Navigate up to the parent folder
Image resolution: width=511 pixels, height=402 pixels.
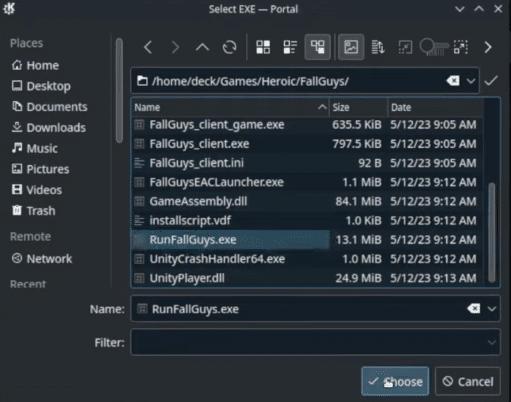pos(202,47)
